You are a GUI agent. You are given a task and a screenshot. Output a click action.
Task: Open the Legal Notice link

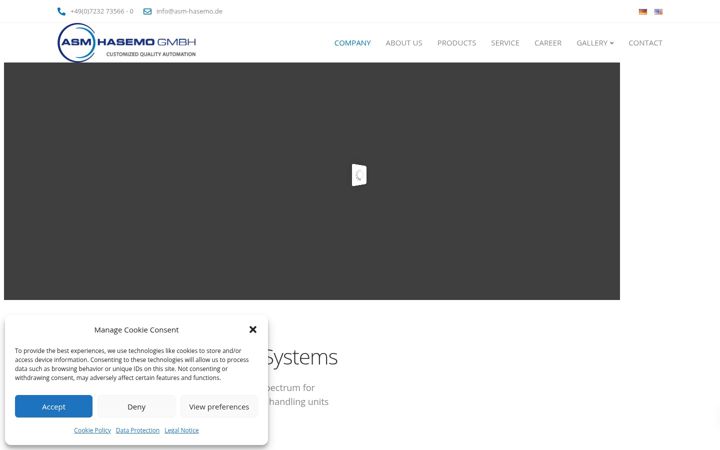click(x=182, y=430)
